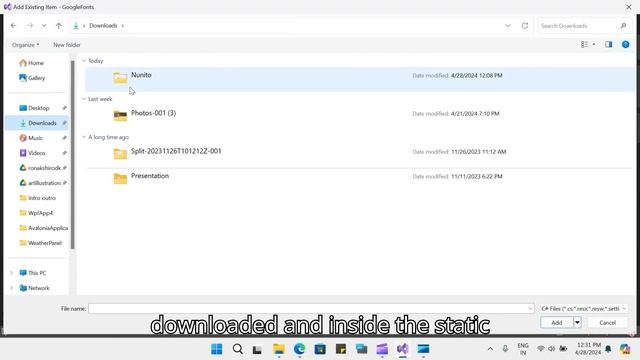Click the Add button
Image resolution: width=640 pixels, height=360 pixels.
pyautogui.click(x=557, y=322)
